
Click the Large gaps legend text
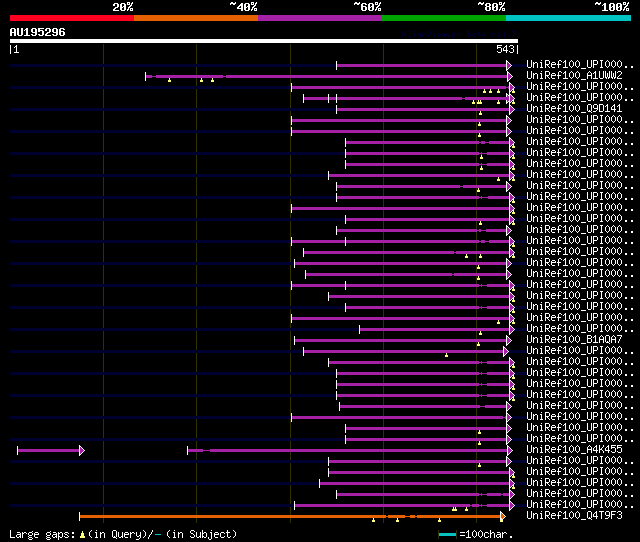pyautogui.click(x=123, y=534)
